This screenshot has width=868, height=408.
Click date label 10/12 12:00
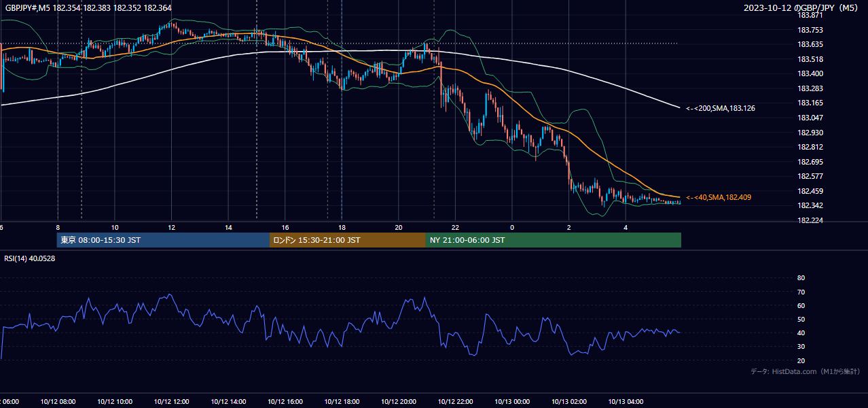coord(171,402)
